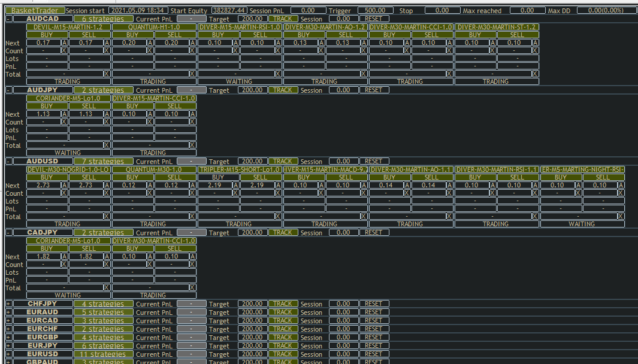Click RESET in the EURCHF row
Viewport: 638px width, 364px height.
[x=374, y=329]
